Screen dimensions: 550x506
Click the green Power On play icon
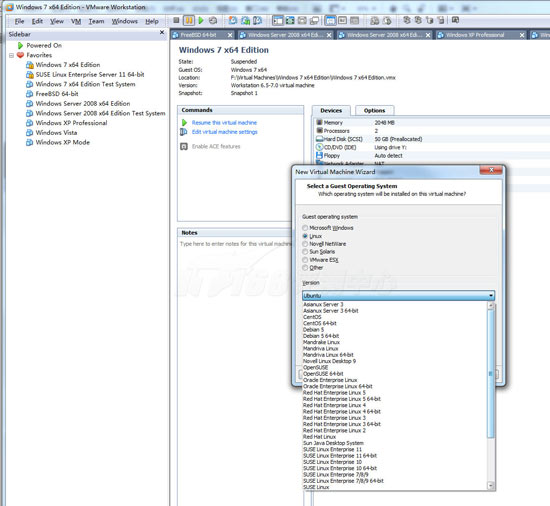pyautogui.click(x=201, y=20)
